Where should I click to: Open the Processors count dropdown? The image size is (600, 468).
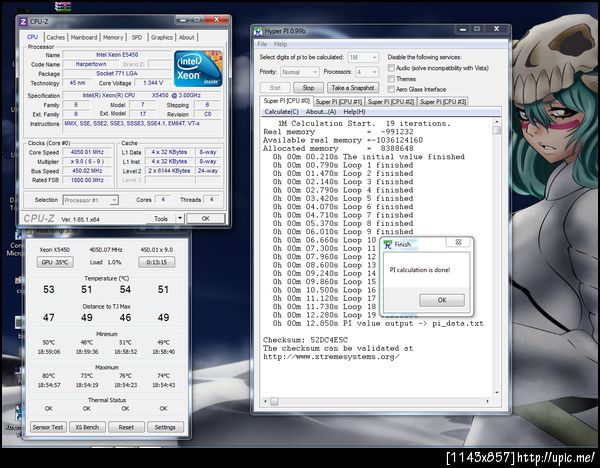coord(367,72)
